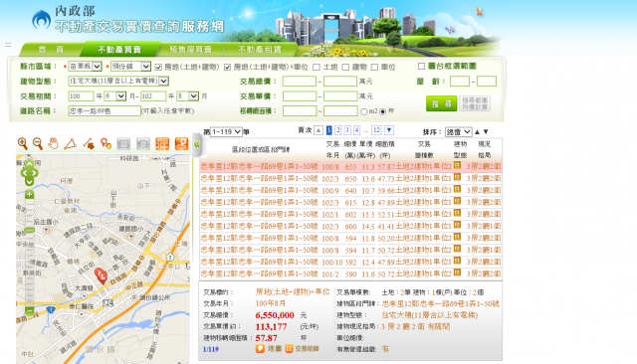The height and width of the screenshot is (364, 637).
Task: Open the building type dropdown 住宅大樓
Action: point(118,82)
